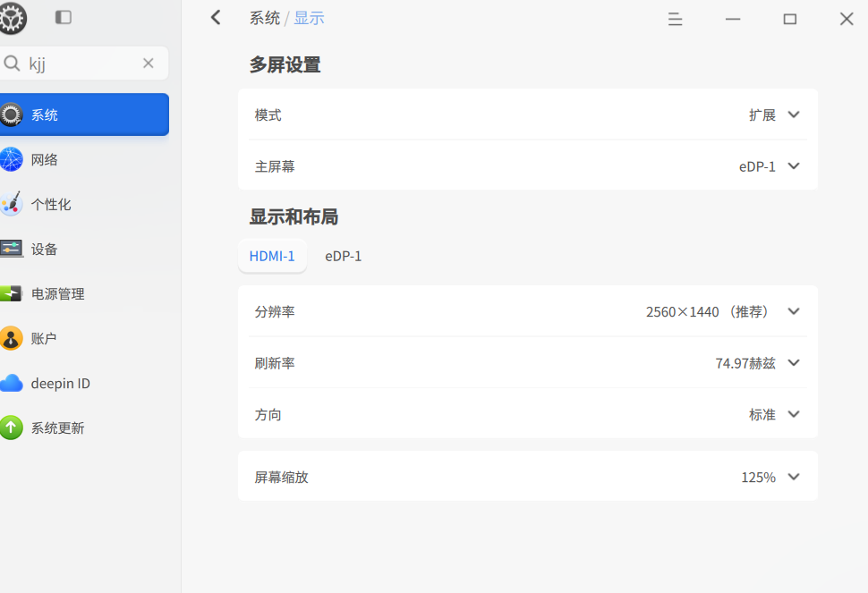
Task: Click the control center gear logo
Action: pos(13,18)
